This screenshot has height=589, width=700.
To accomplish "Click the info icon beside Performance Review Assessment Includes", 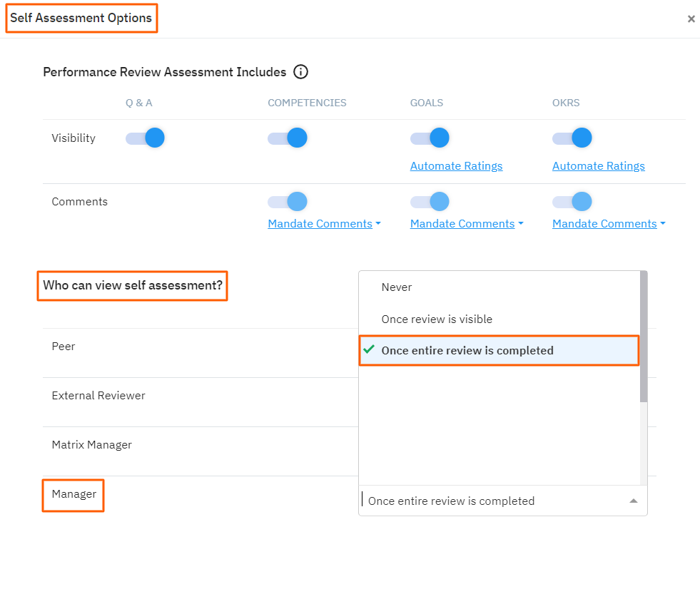I will click(x=300, y=71).
